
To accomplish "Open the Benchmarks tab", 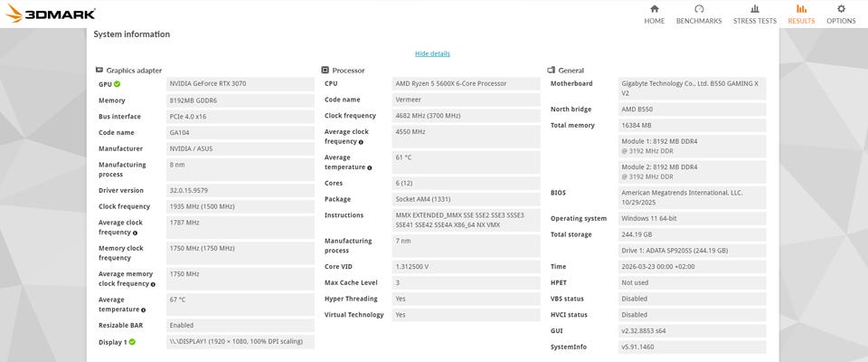I will pos(699,14).
